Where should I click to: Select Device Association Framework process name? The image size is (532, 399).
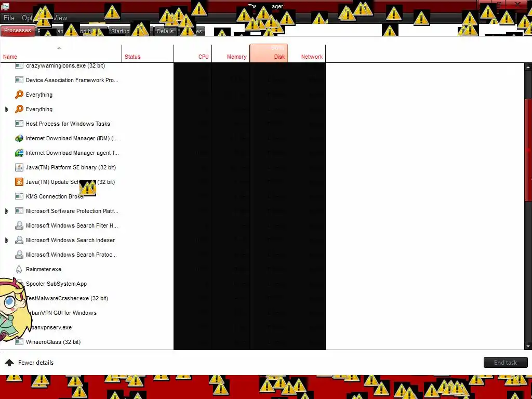tap(72, 80)
